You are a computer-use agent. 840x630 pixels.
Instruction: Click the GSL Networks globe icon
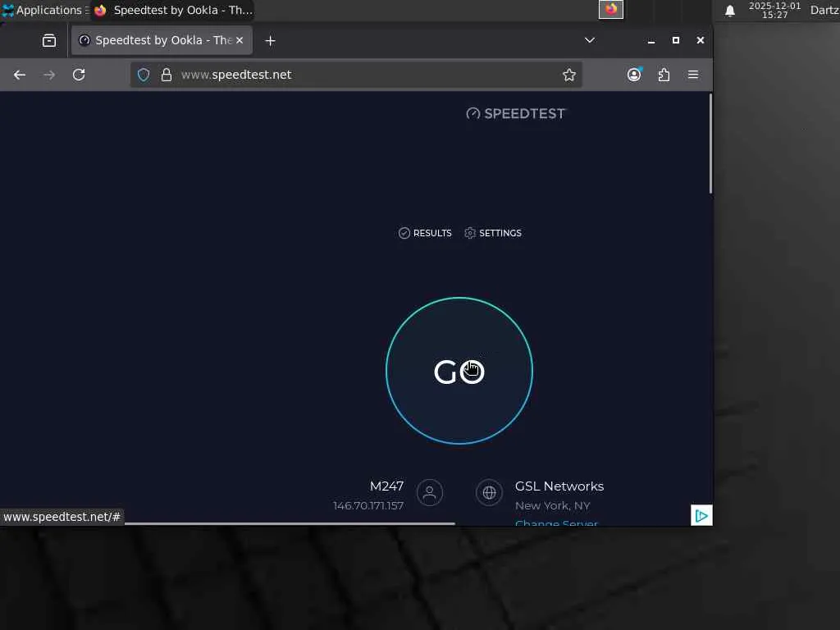click(489, 492)
